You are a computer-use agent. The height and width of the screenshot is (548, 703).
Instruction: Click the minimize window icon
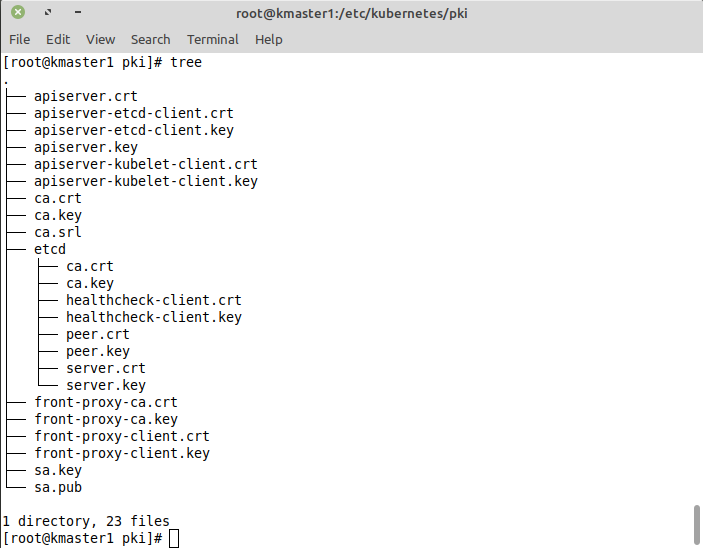tap(78, 13)
